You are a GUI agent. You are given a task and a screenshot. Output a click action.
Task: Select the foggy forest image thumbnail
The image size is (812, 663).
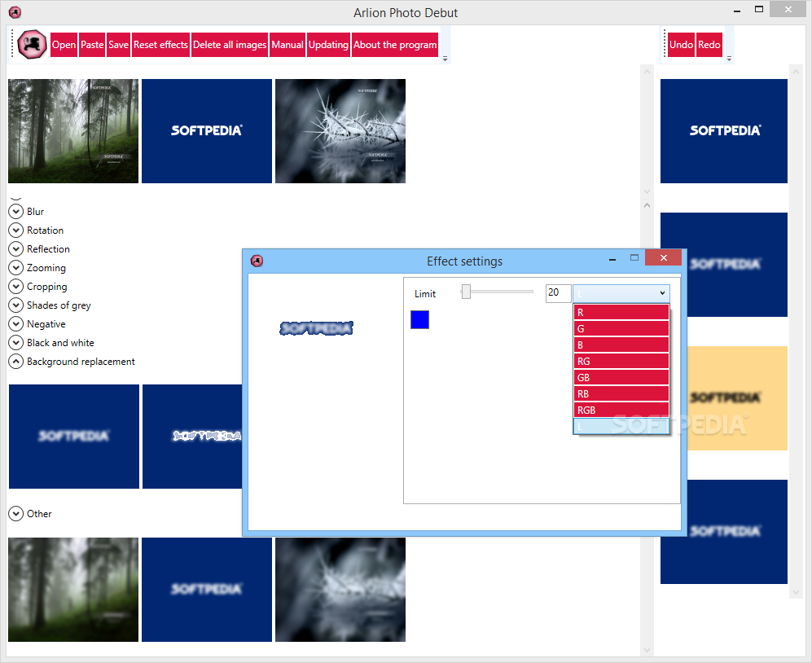(x=73, y=131)
